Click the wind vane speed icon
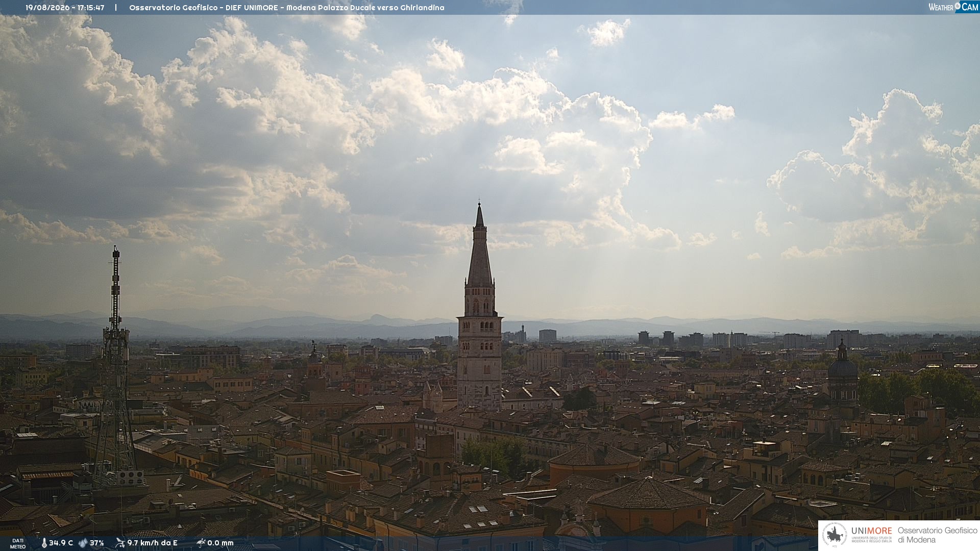 click(x=120, y=543)
